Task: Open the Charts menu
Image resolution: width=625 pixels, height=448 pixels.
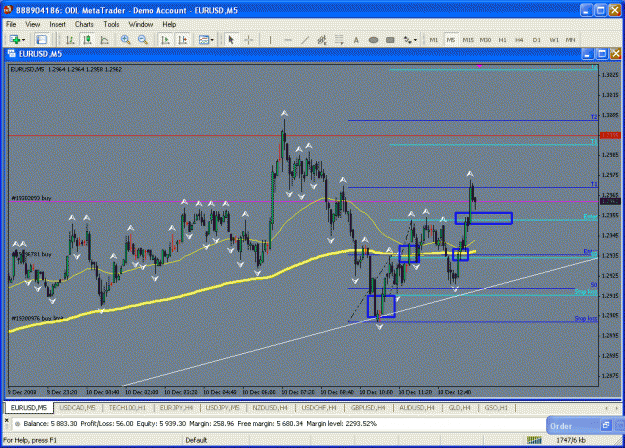Action: 84,24
